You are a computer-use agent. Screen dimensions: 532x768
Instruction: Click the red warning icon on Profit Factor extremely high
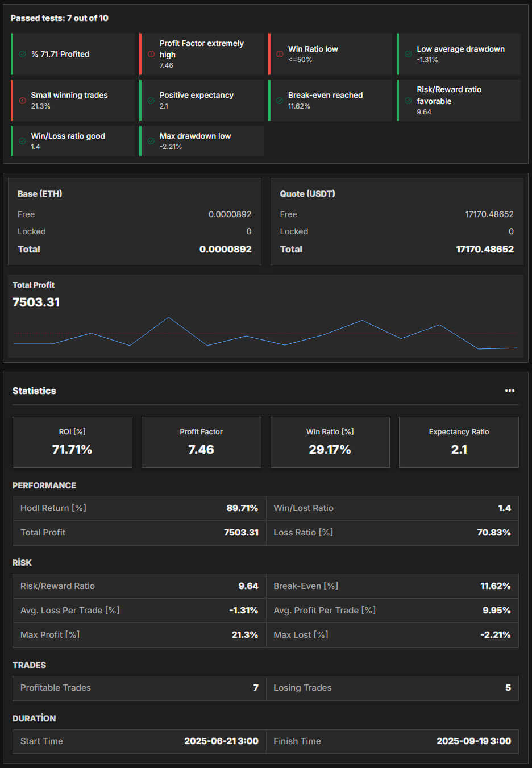(151, 54)
